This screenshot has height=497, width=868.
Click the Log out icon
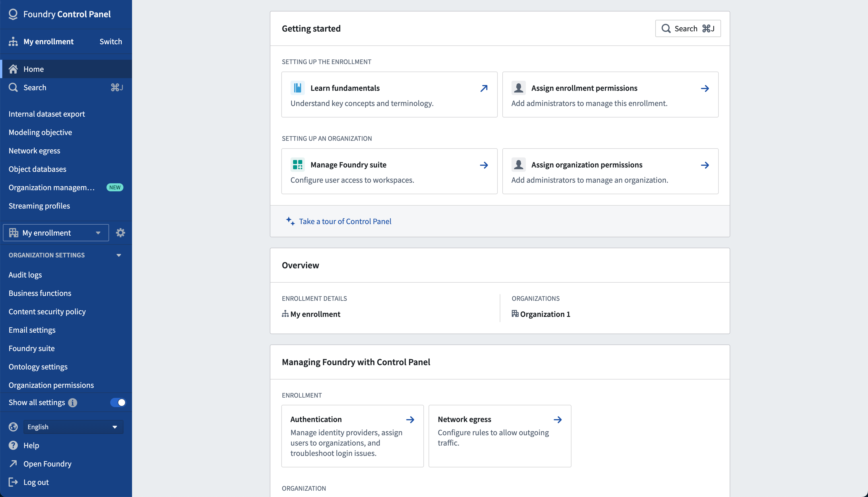click(x=13, y=482)
